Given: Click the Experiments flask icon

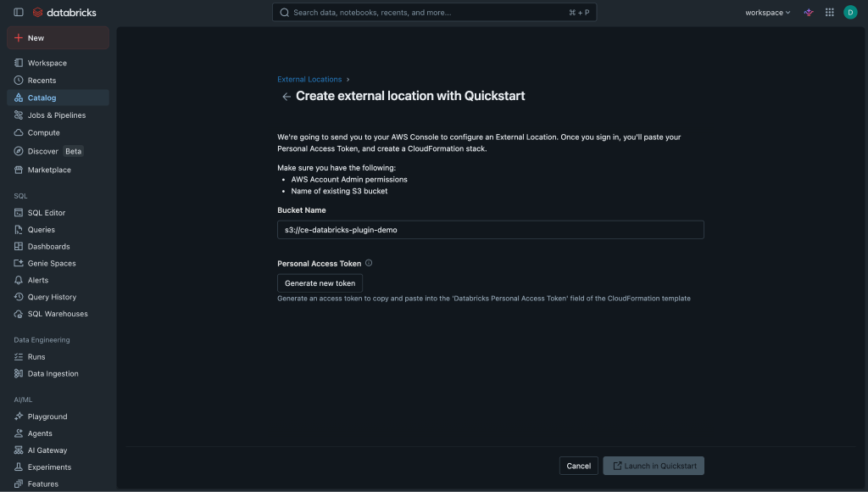Looking at the screenshot, I should [x=19, y=467].
